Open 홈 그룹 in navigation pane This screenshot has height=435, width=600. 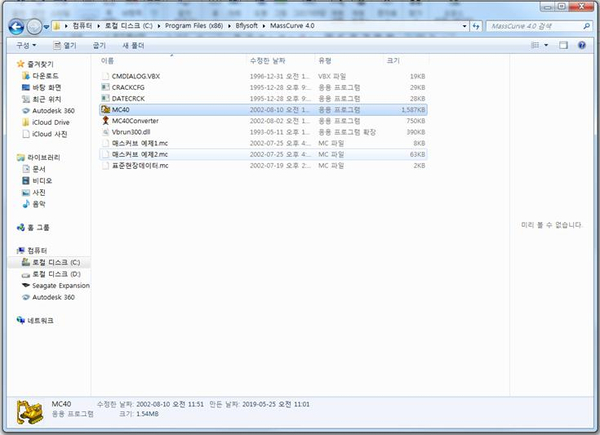click(38, 227)
